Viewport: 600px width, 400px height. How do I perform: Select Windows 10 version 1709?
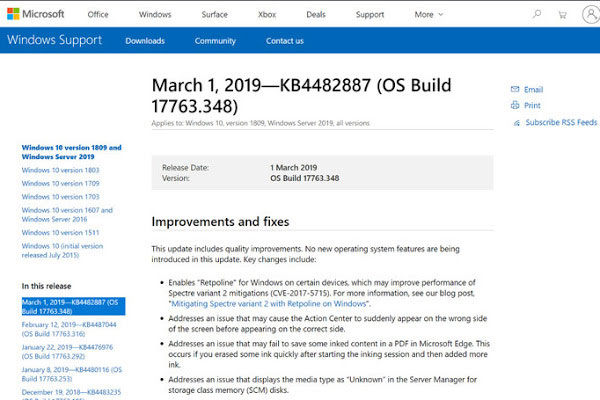point(60,183)
